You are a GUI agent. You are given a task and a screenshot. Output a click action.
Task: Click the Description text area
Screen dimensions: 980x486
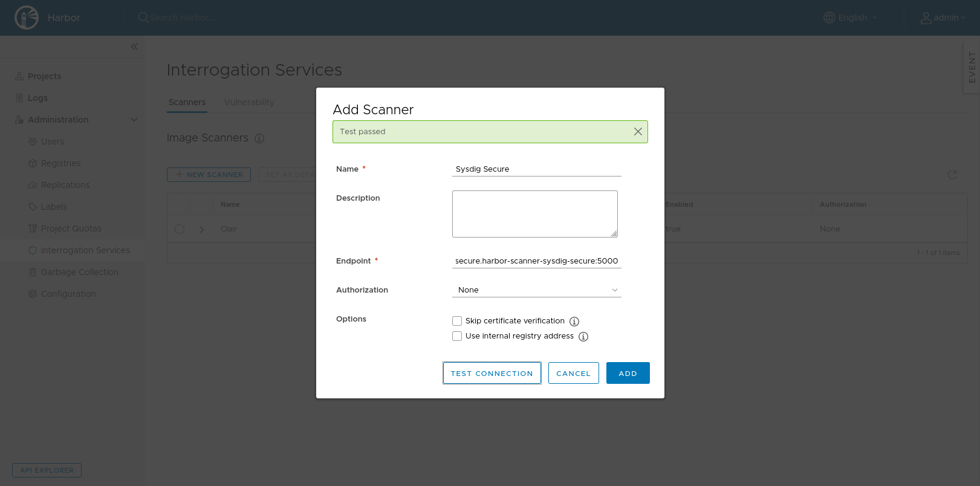[x=535, y=214]
